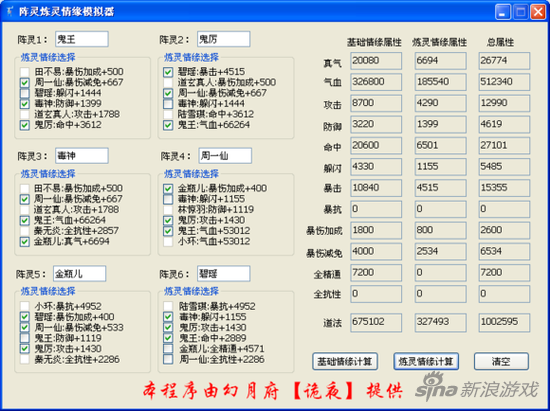550x411 pixels.
Task: Check 陆雪琪:暴抗+4952 checkbox
Action: point(168,306)
